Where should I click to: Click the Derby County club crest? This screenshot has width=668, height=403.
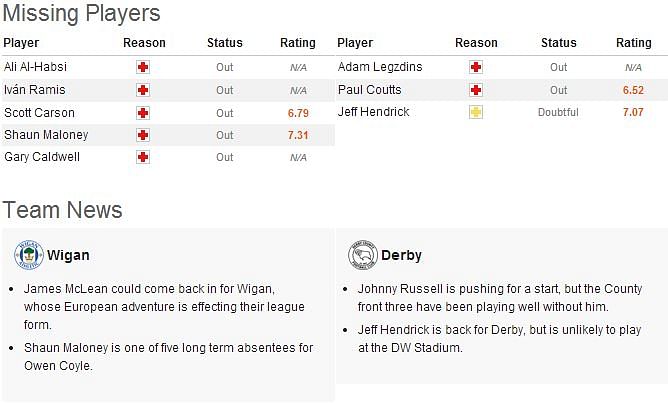tap(363, 255)
